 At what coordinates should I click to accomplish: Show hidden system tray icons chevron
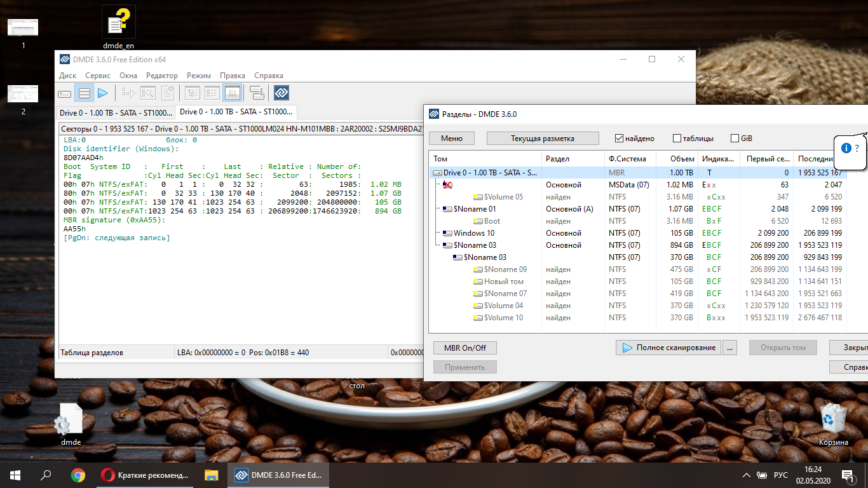746,475
